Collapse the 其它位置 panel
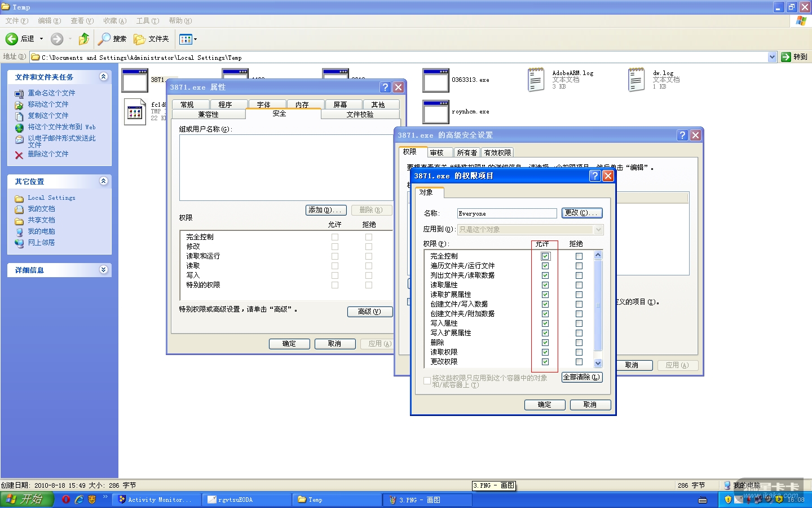This screenshot has height=508, width=812. [x=103, y=181]
